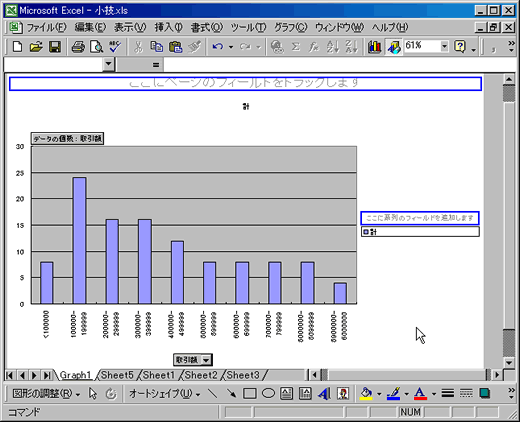Switch to the Sheet5 tab
This screenshot has width=520, height=422.
117,375
